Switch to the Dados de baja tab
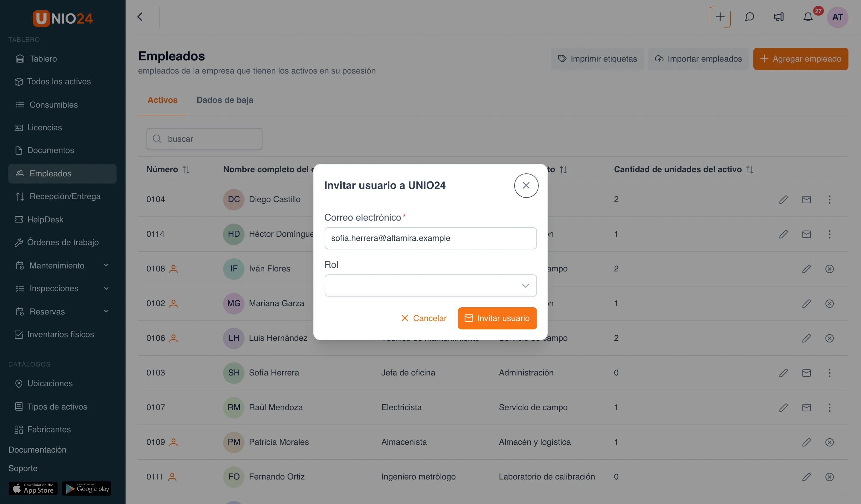861x504 pixels. pos(225,100)
